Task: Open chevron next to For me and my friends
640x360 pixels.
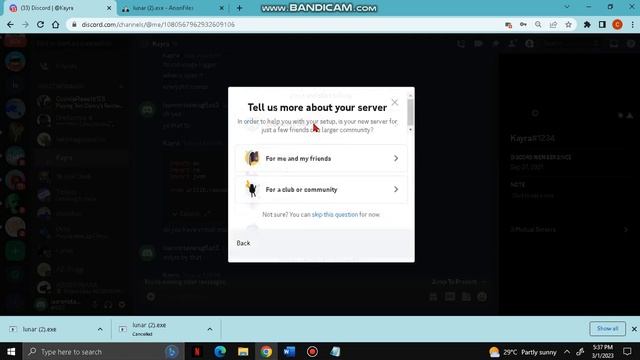Action: tap(396, 158)
